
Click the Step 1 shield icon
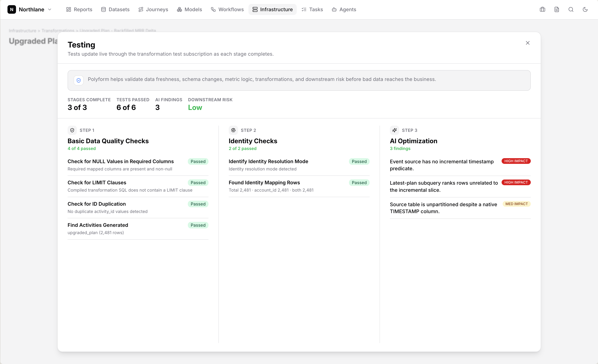(x=72, y=130)
